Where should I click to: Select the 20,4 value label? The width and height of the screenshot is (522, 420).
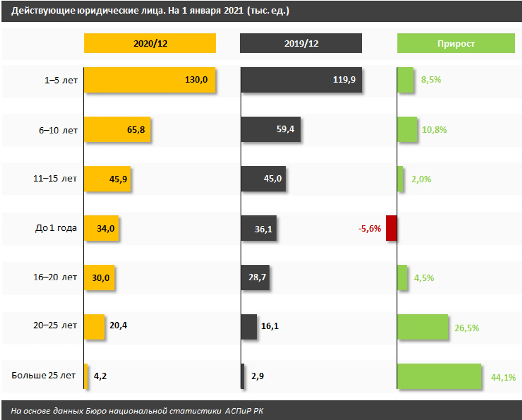(118, 325)
